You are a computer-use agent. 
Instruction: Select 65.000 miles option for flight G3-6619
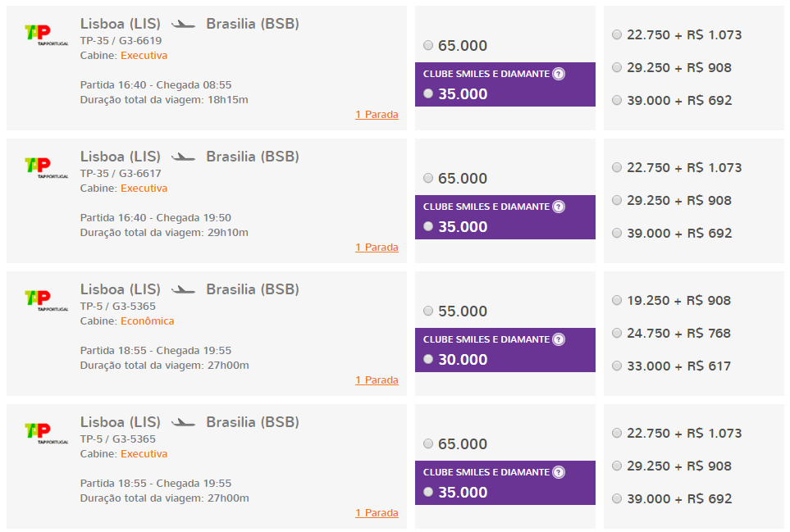coord(428,45)
